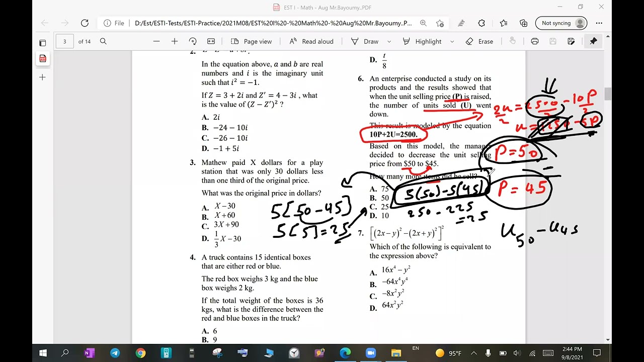The image size is (644, 362).
Task: Click the back navigation arrow
Action: click(x=45, y=23)
